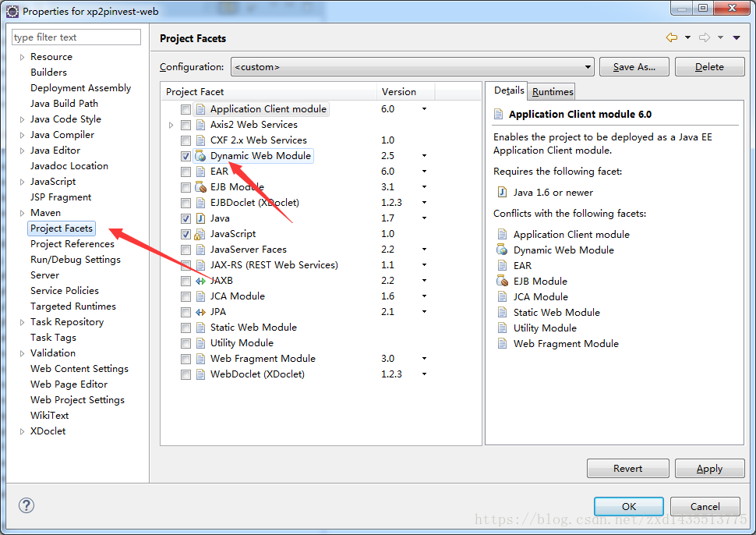The height and width of the screenshot is (535, 756).
Task: Expand the Axis2 Web Services node
Action: [171, 125]
